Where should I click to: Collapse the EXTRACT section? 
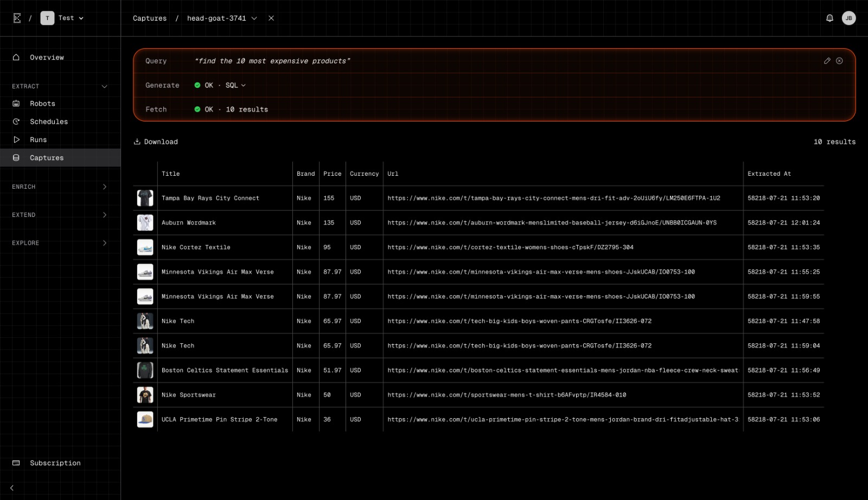[104, 86]
